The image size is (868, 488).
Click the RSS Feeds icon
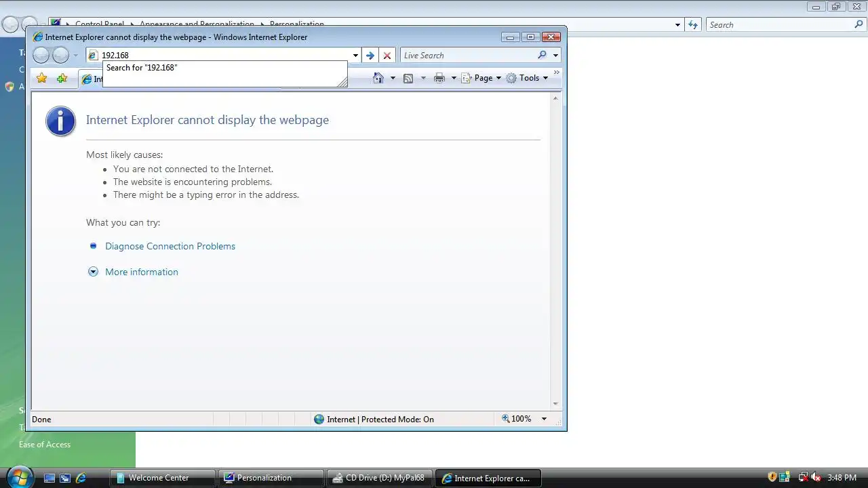coord(408,78)
